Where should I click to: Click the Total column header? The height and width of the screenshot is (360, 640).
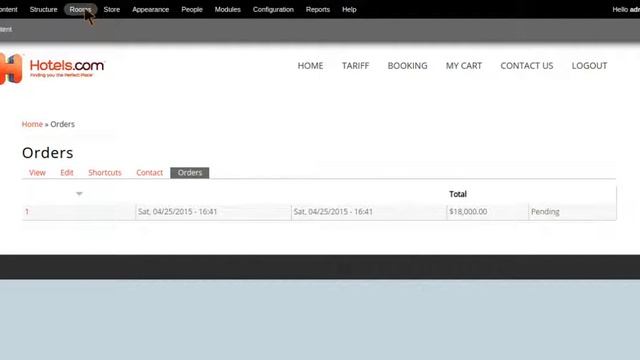458,194
